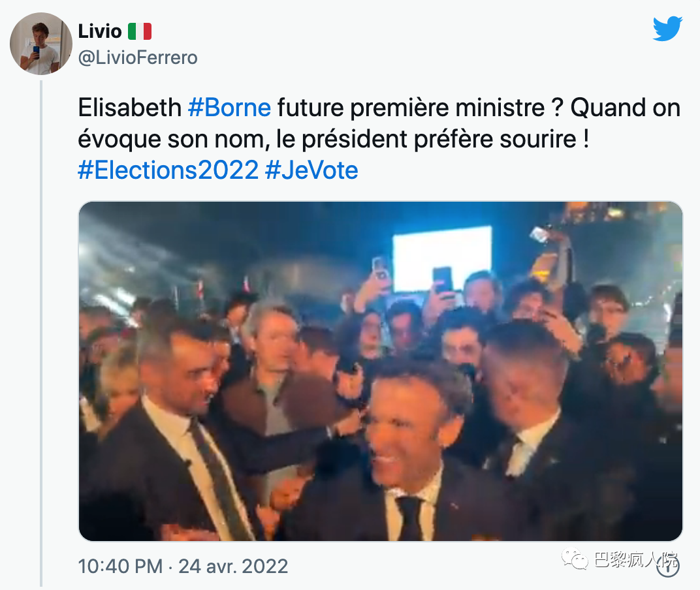Click the date 24 avr. 2022
This screenshot has width=700, height=590.
click(233, 566)
